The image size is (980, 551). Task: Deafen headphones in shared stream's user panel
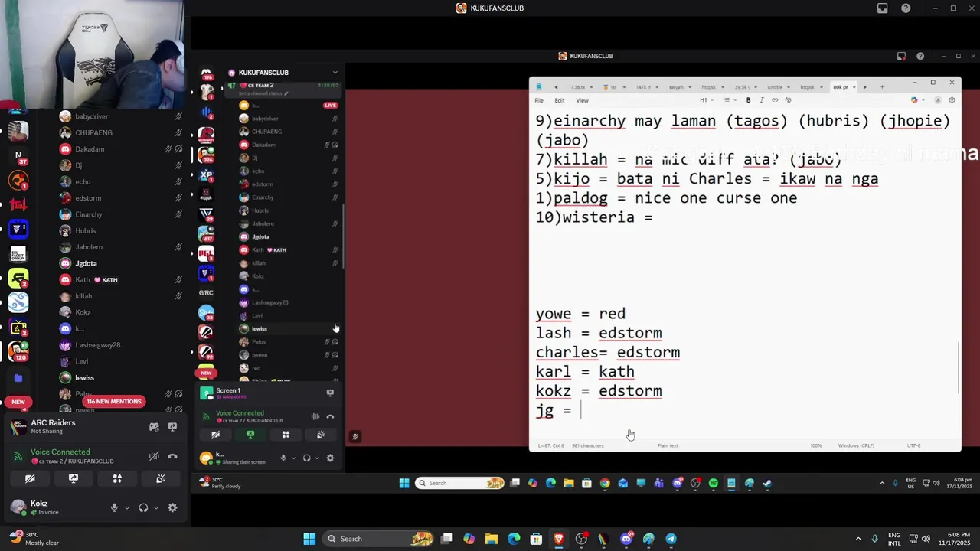click(x=306, y=458)
